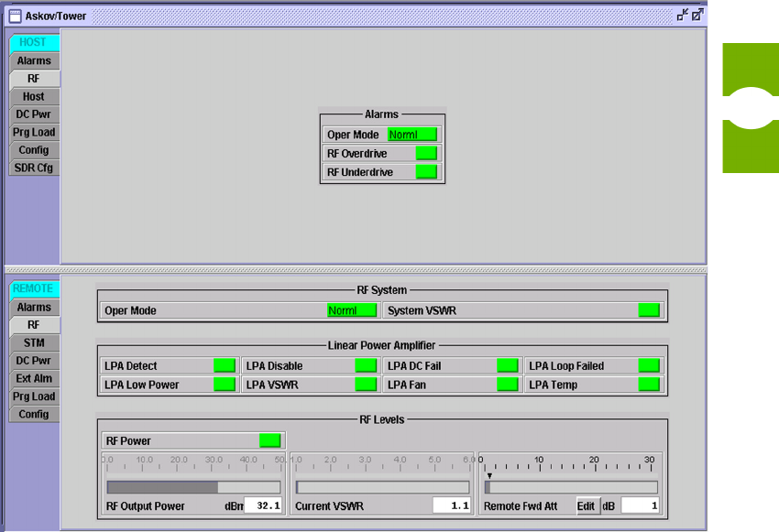Switch to the STM tab
This screenshot has width=779, height=532.
(34, 343)
